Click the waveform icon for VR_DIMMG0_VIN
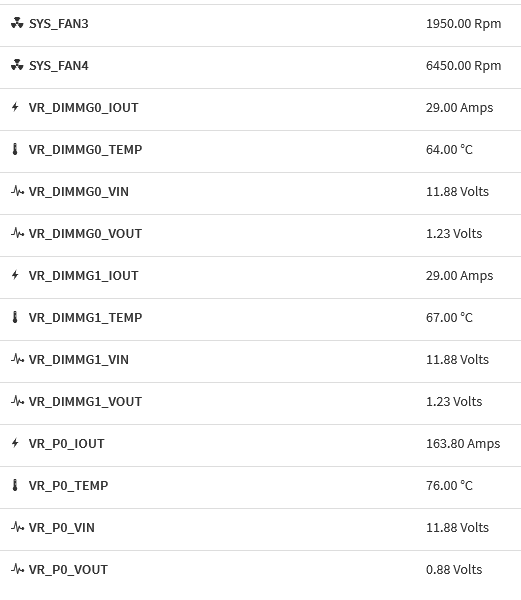Viewport: 521px width, 600px height. point(18,191)
